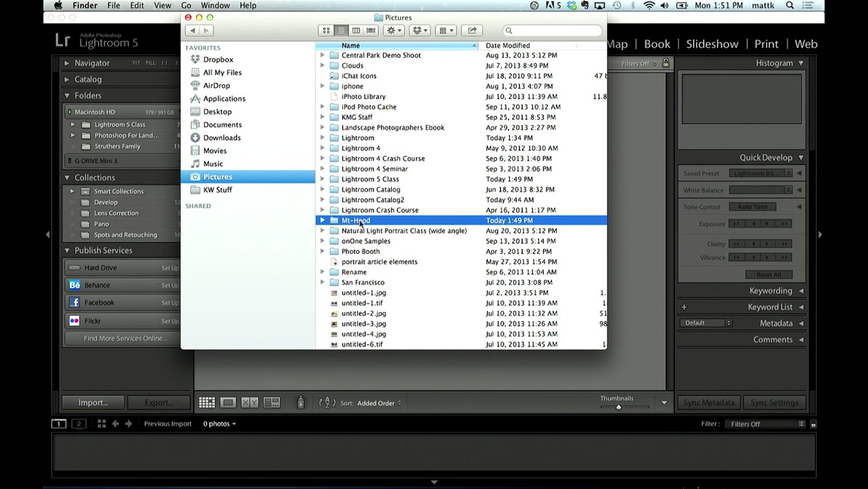
Task: Open the Filters Off filter dropdown
Action: [767, 425]
